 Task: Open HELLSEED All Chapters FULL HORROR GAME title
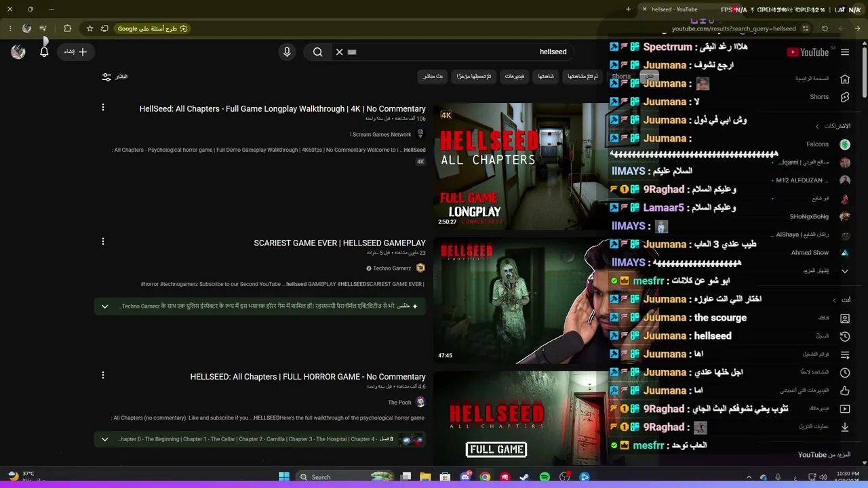pos(308,377)
